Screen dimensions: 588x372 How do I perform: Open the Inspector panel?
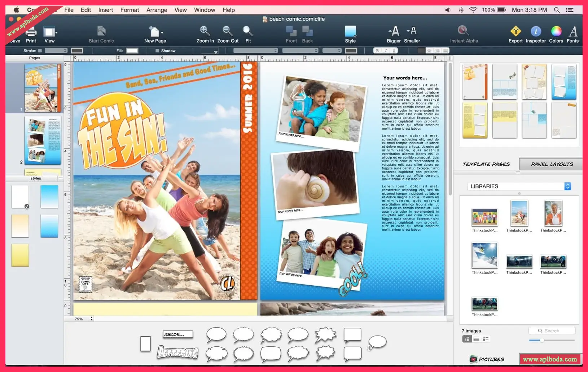(535, 32)
